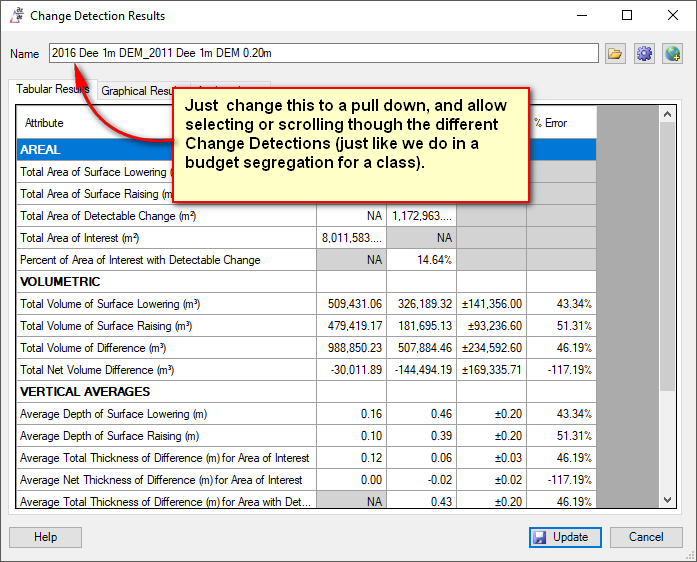Click the value -30,011.89
This screenshot has height=562, width=697.
tap(352, 370)
